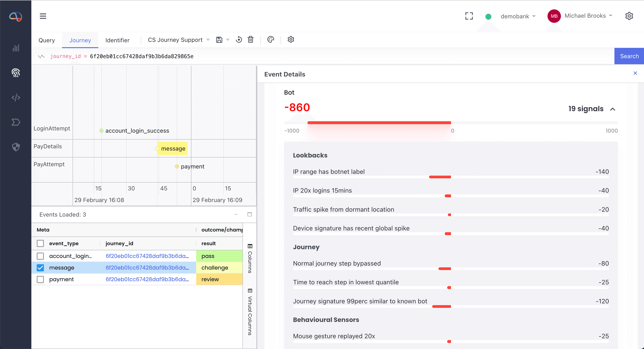The height and width of the screenshot is (349, 644).
Task: Open the fingerprint sidebar icon
Action: click(x=16, y=73)
